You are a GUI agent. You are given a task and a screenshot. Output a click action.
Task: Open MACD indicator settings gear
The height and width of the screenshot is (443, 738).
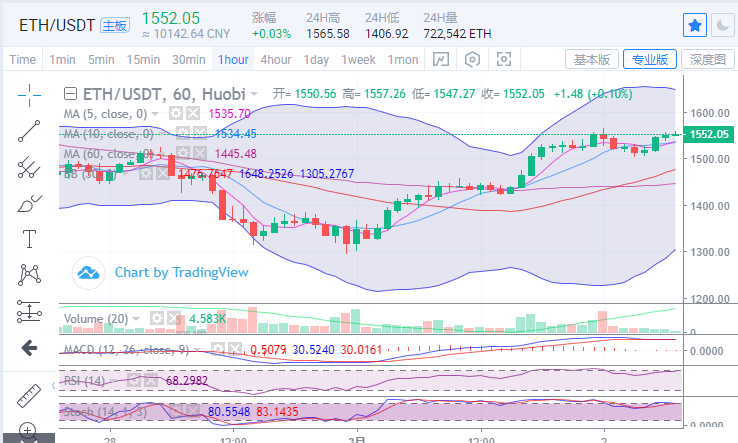coord(217,349)
